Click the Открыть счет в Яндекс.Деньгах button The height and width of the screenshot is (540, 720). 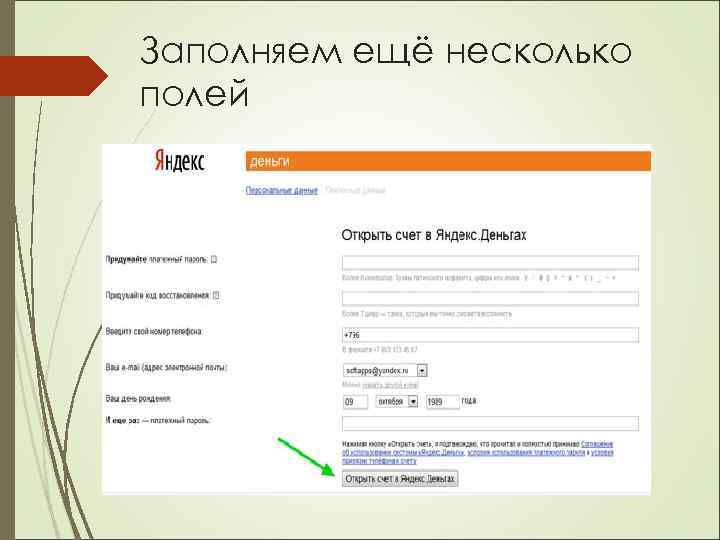pyautogui.click(x=400, y=479)
